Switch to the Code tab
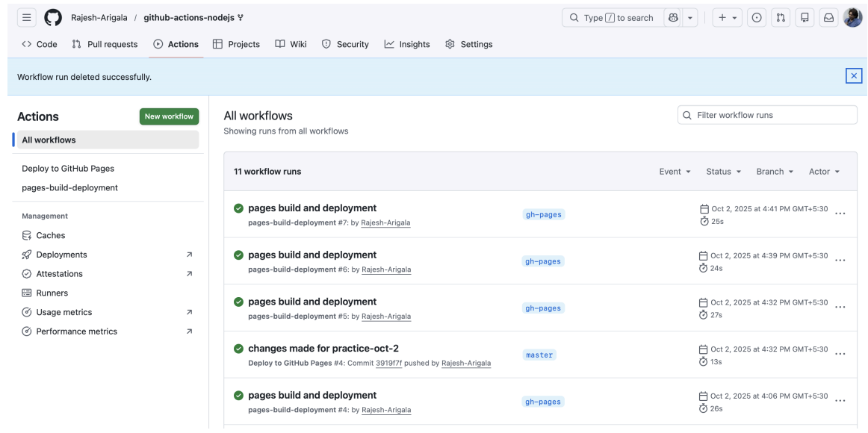Screen dimensions: 868x433 pos(40,44)
